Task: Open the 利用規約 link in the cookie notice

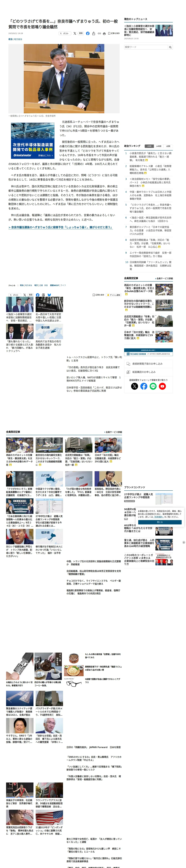Action: tap(159, 517)
